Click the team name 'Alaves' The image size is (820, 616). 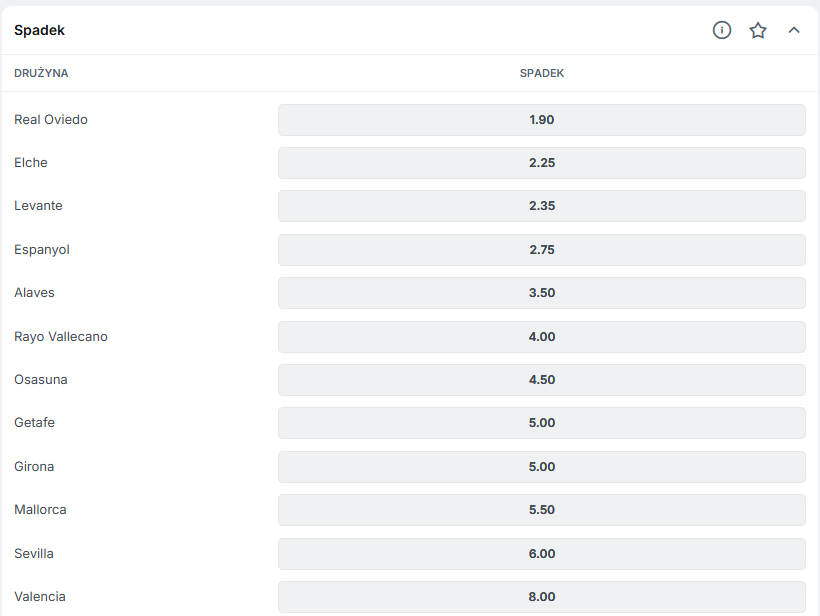coord(34,292)
